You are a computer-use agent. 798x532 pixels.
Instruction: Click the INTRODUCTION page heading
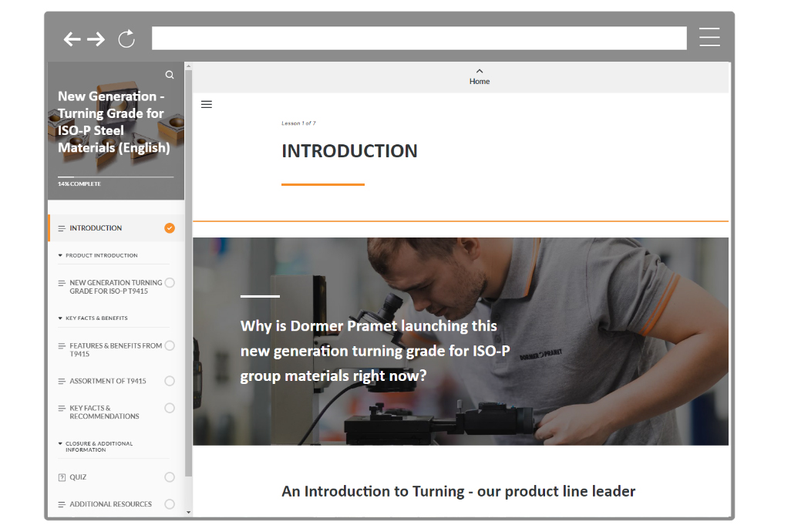349,151
